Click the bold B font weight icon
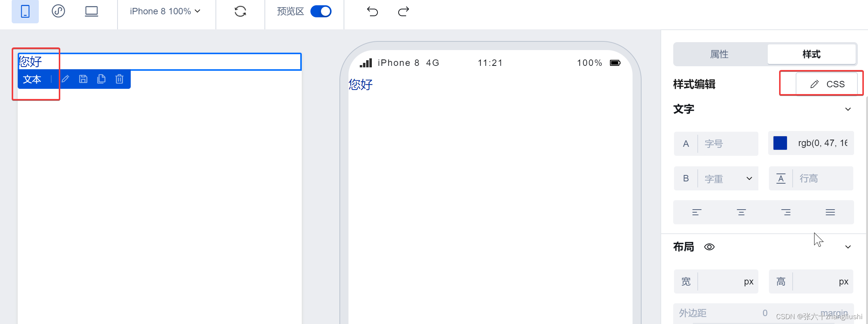This screenshot has height=324, width=868. click(x=686, y=178)
